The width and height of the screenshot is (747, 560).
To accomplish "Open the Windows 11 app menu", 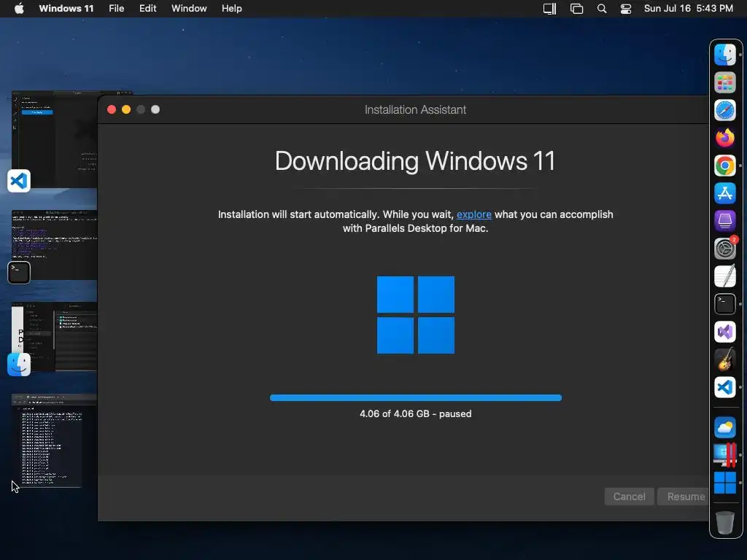I will (66, 9).
